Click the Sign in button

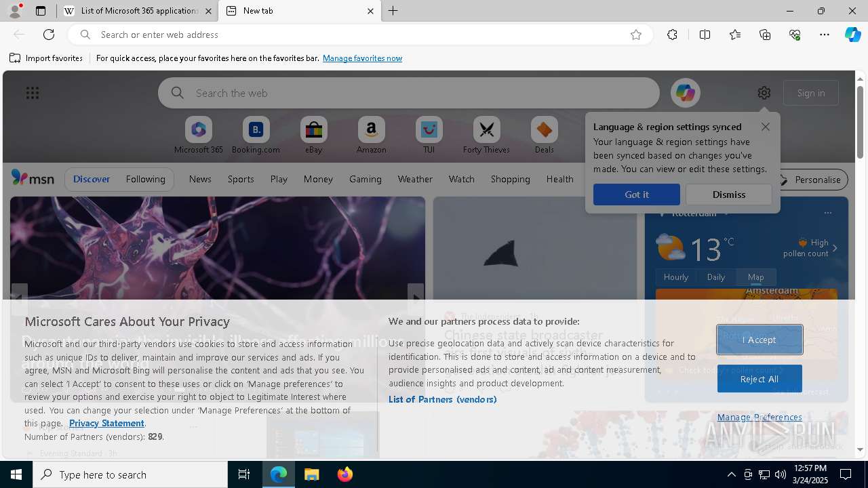tap(811, 93)
